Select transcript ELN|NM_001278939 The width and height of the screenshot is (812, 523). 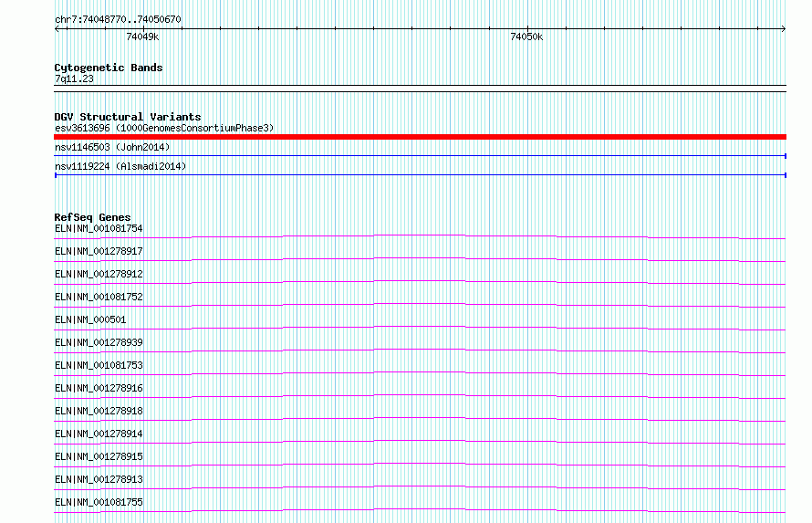99,342
